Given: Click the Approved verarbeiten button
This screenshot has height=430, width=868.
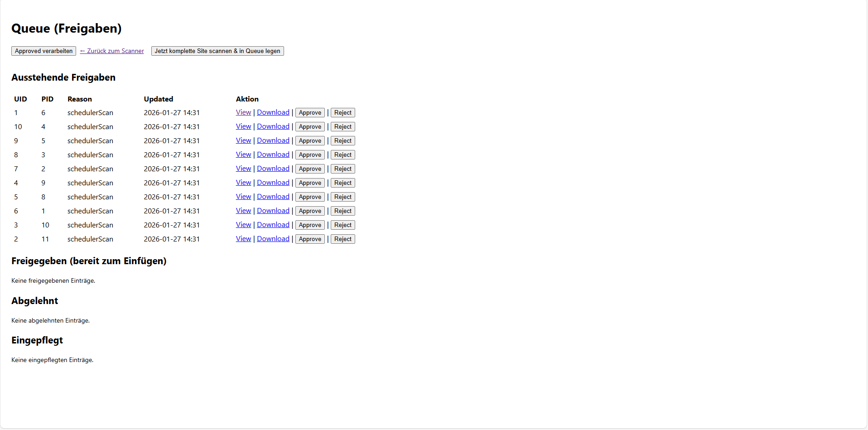Looking at the screenshot, I should tap(43, 51).
